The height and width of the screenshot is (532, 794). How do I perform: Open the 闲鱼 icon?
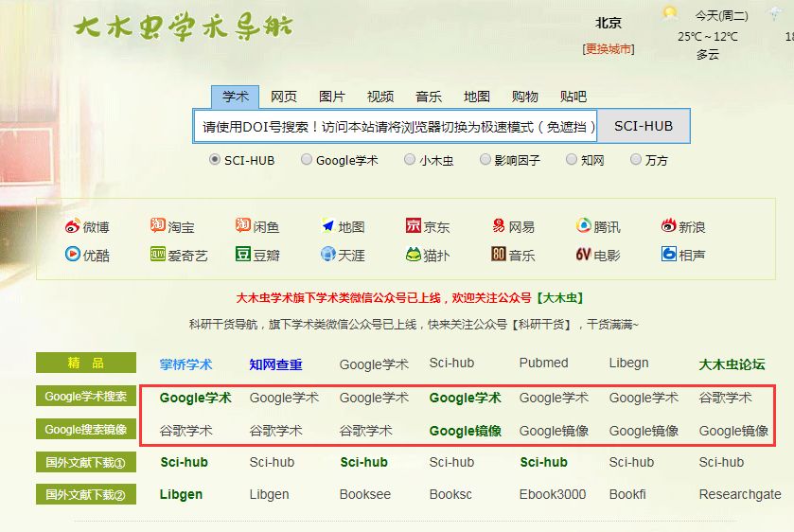click(x=243, y=225)
